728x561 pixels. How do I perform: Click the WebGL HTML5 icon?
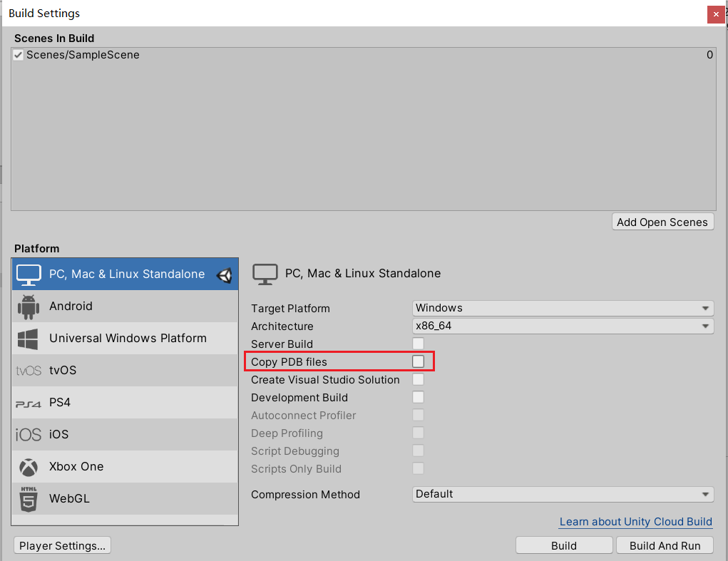[x=29, y=499]
